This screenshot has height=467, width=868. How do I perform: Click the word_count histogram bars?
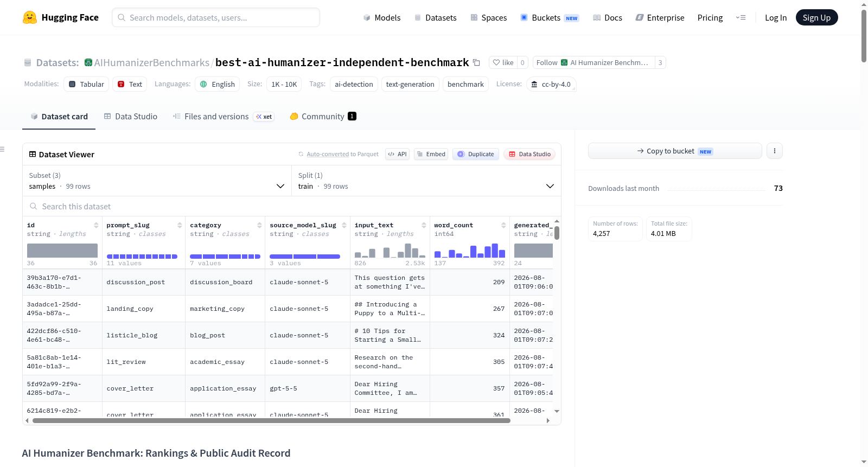click(470, 250)
